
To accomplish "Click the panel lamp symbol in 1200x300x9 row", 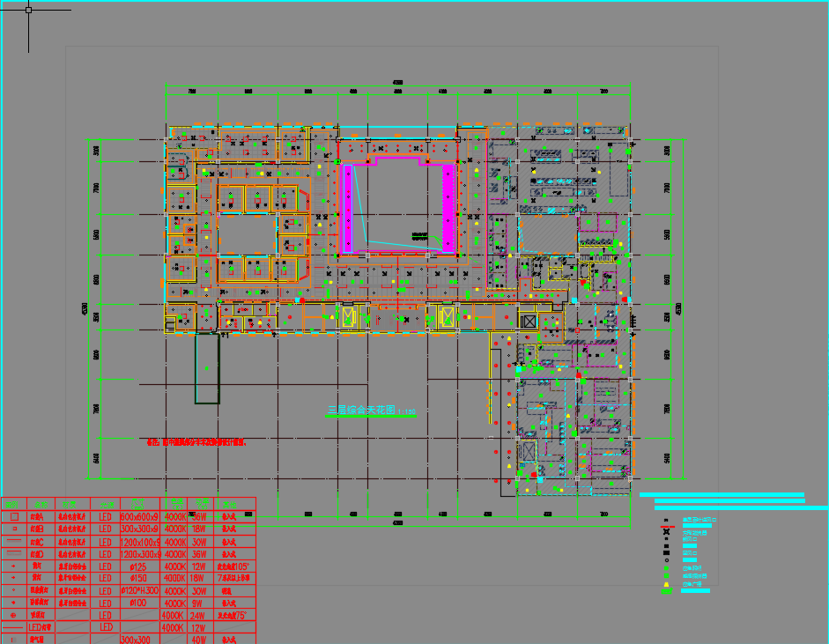I will 13,553.
